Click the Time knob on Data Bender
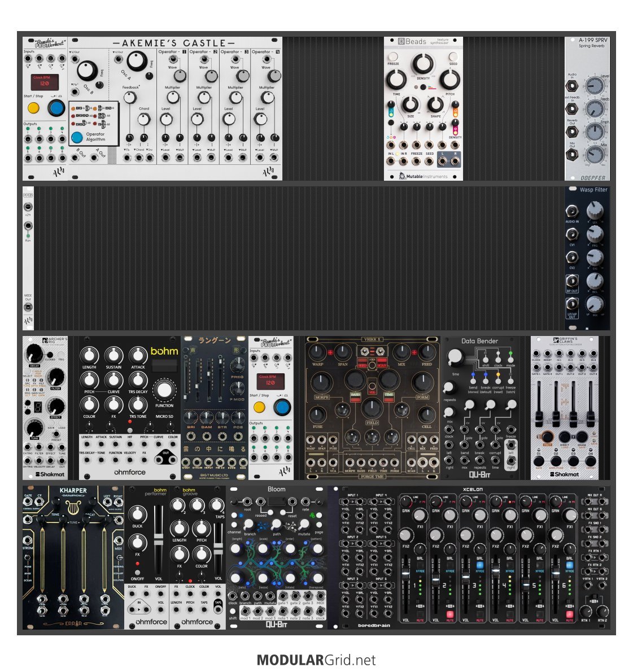633x672 pixels. point(455,356)
